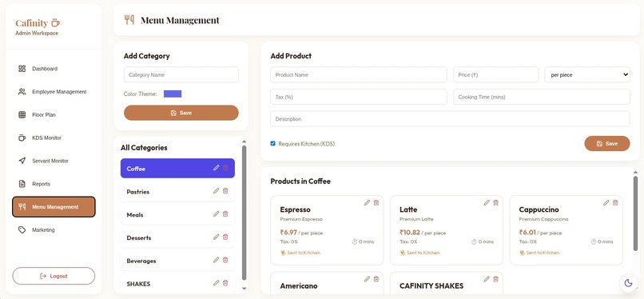Open Servant Monitor from sidebar

coord(54,161)
